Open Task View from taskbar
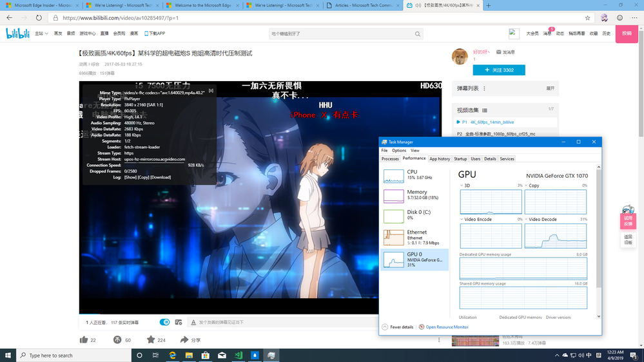This screenshot has height=362, width=644. pyautogui.click(x=155, y=356)
